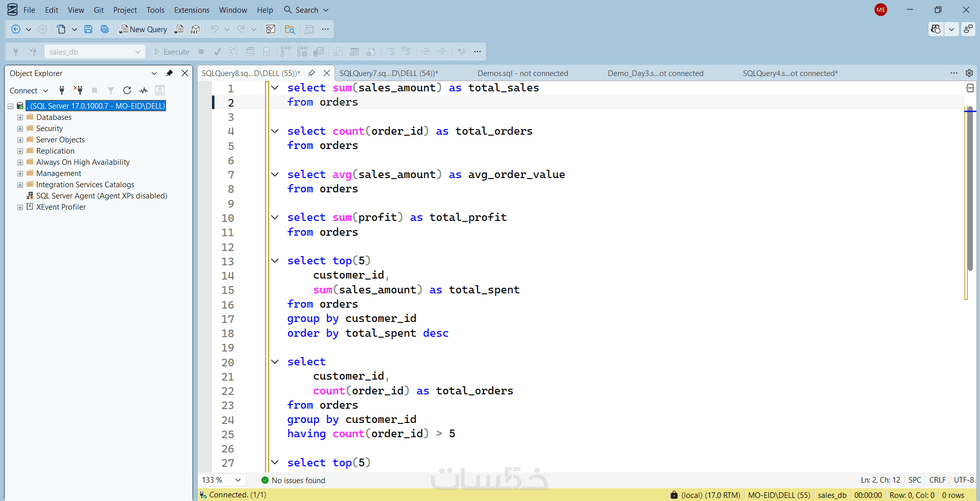Click the editor vertical scrollbar thumb
This screenshot has width=980, height=501.
pyautogui.click(x=970, y=189)
